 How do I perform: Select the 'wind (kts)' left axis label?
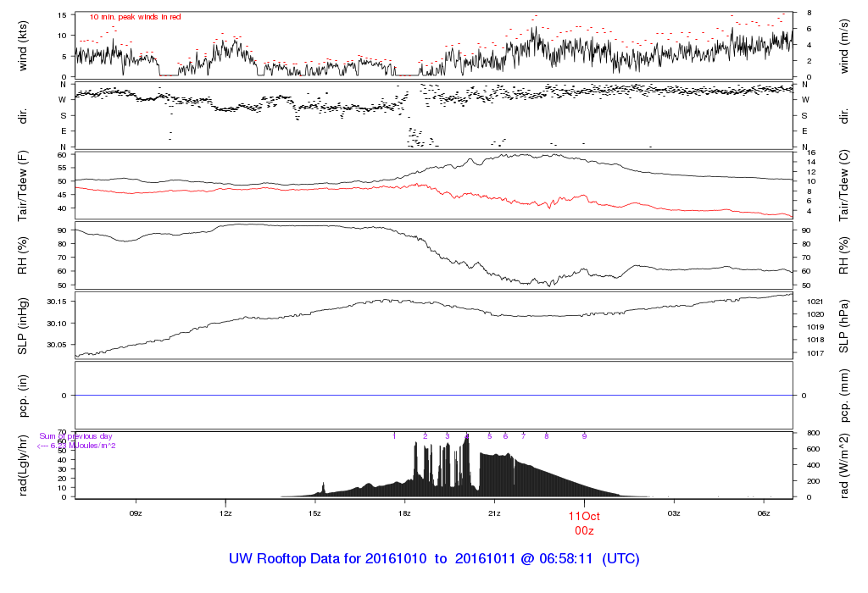coord(23,44)
